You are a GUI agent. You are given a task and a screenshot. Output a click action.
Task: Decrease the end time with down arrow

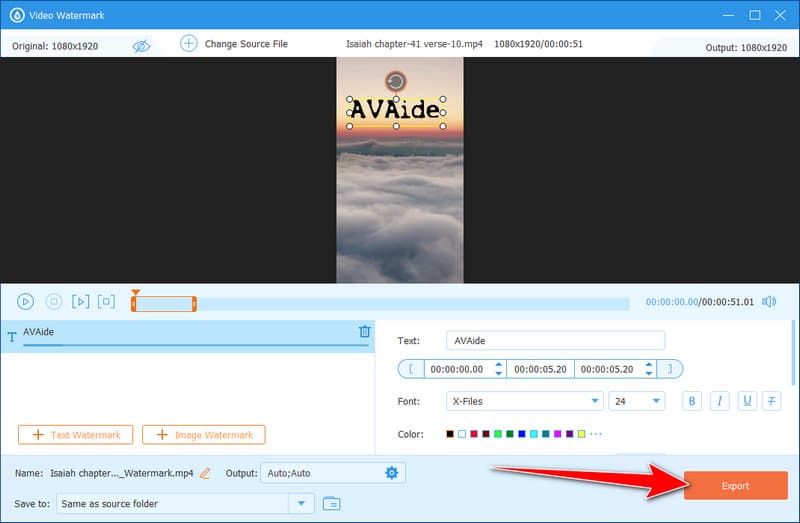(648, 373)
